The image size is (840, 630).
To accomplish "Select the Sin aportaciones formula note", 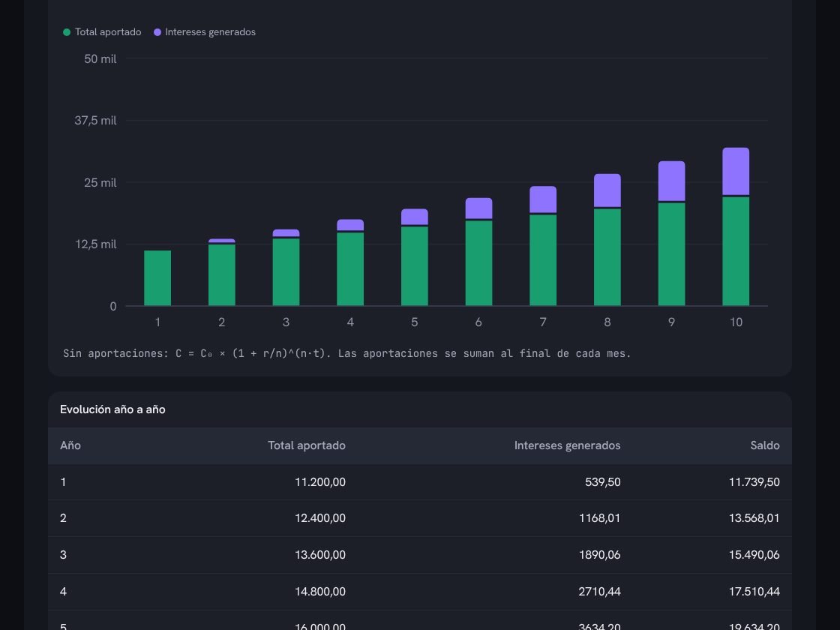I will coord(347,353).
